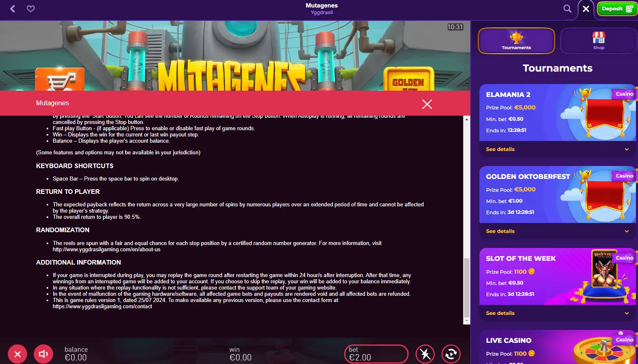
Task: Click ELAMANIA 2 Prize Pool €5,000
Action: [511, 107]
